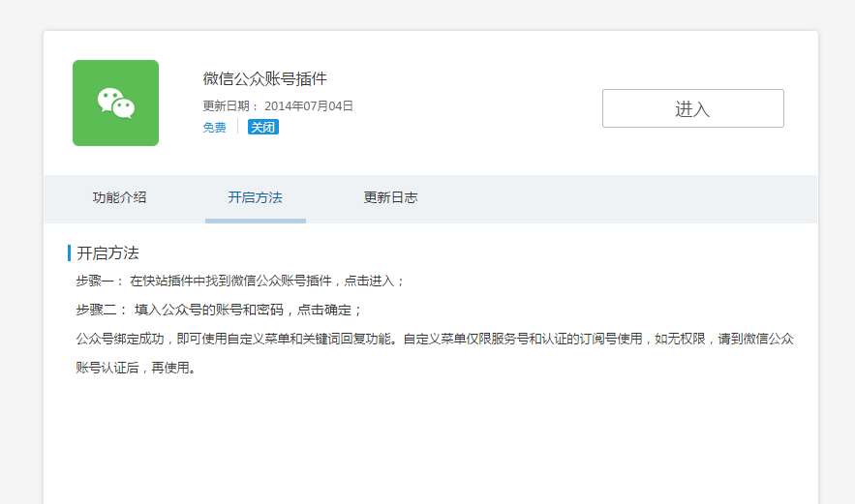Switch to the 功能介绍 tab
855x504 pixels.
click(119, 197)
